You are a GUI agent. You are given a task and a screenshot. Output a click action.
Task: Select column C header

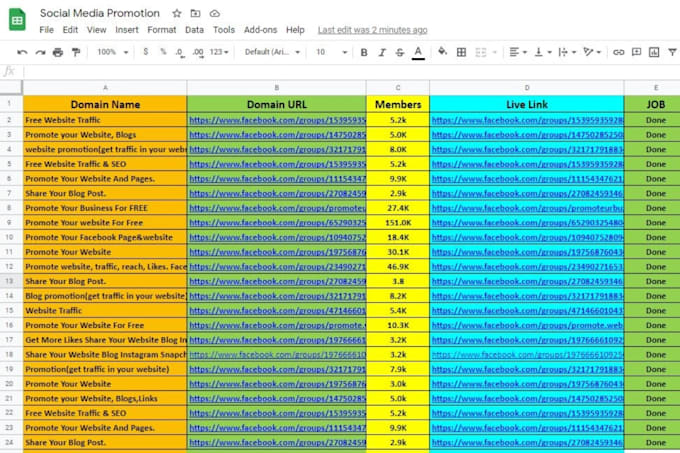(x=398, y=88)
